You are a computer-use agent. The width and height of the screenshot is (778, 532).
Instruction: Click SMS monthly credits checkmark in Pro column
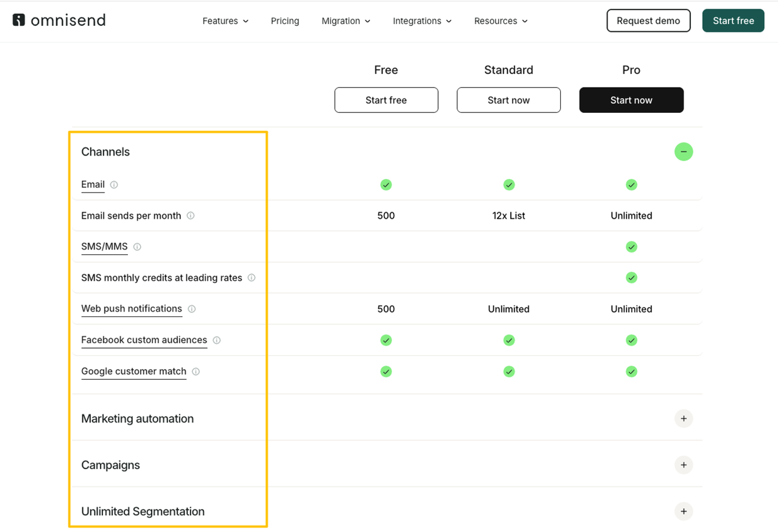tap(632, 278)
